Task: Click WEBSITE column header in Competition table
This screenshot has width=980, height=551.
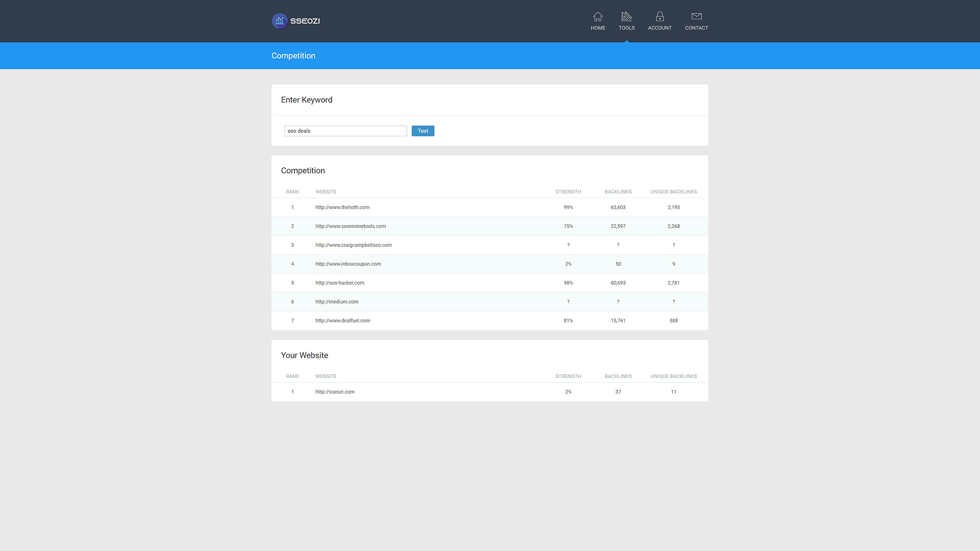Action: tap(326, 192)
